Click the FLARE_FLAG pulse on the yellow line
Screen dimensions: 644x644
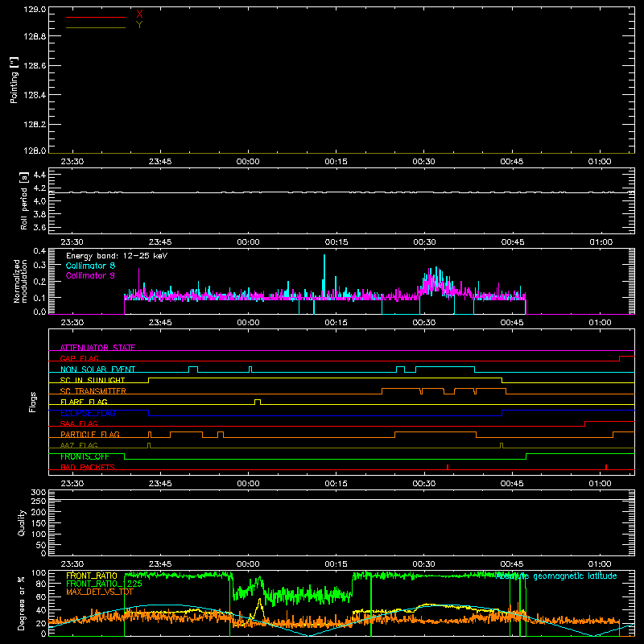tap(258, 402)
